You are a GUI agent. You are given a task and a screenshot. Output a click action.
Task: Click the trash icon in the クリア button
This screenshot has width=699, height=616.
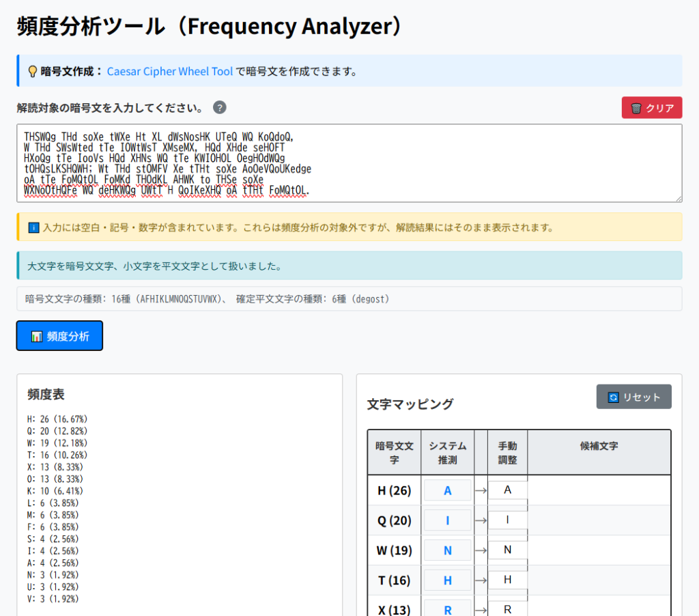[x=636, y=108]
